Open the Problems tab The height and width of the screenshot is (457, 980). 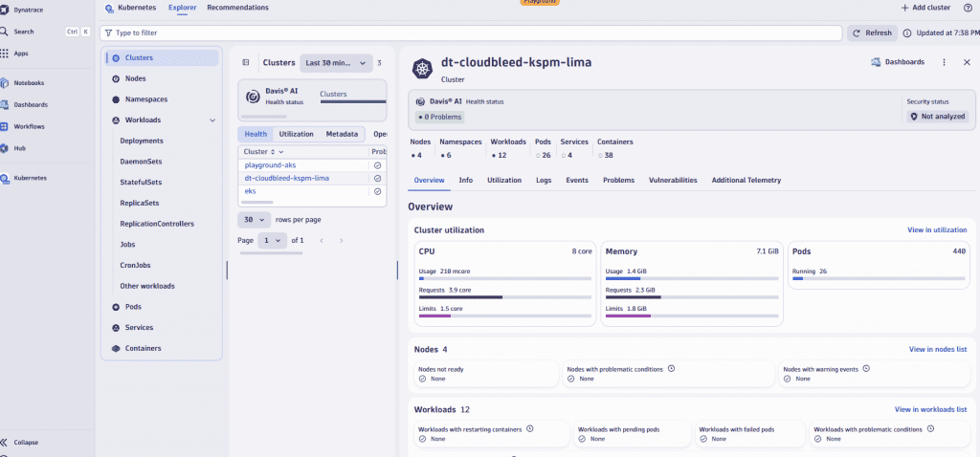619,180
